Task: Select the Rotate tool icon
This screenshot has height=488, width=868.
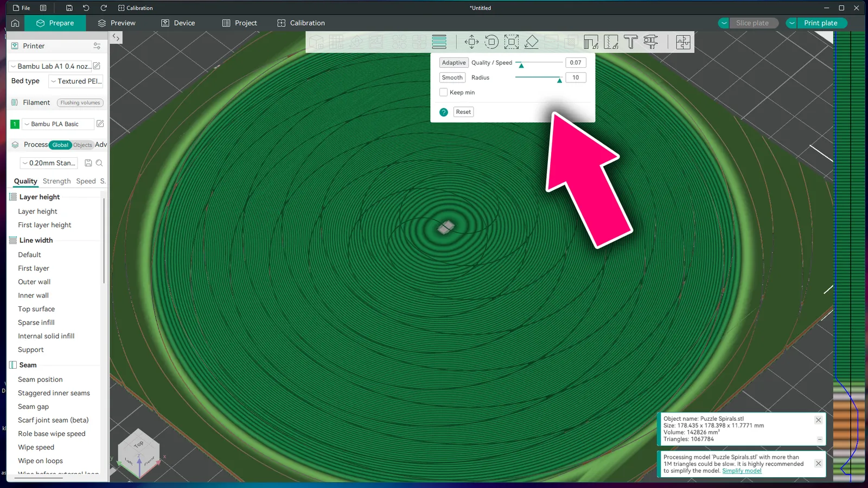Action: pyautogui.click(x=492, y=42)
